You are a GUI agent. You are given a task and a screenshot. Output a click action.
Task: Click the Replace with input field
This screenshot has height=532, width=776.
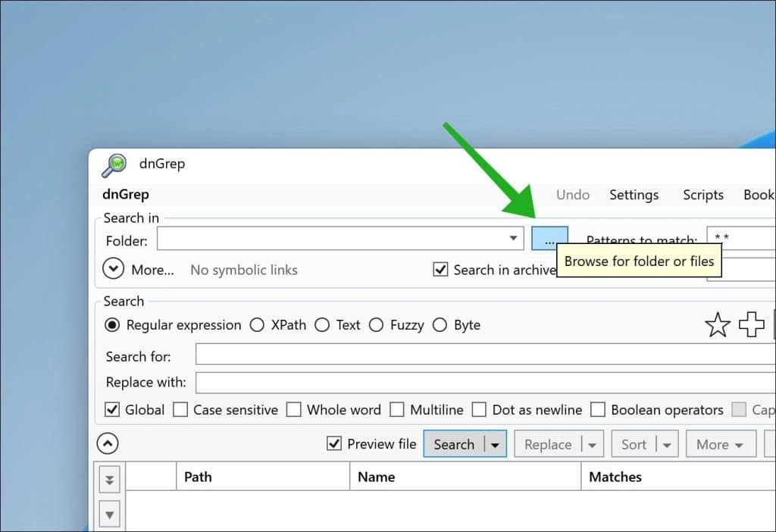(486, 383)
